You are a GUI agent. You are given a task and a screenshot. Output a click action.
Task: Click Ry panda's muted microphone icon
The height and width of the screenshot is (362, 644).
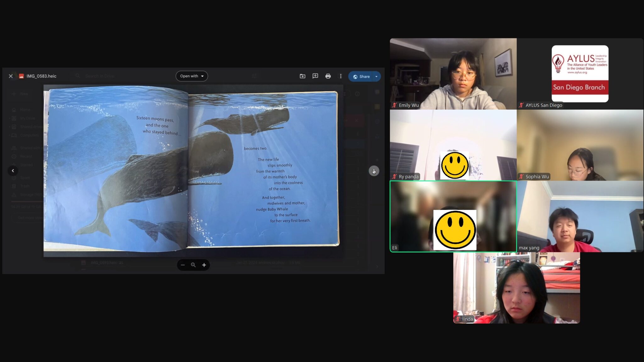pos(395,177)
